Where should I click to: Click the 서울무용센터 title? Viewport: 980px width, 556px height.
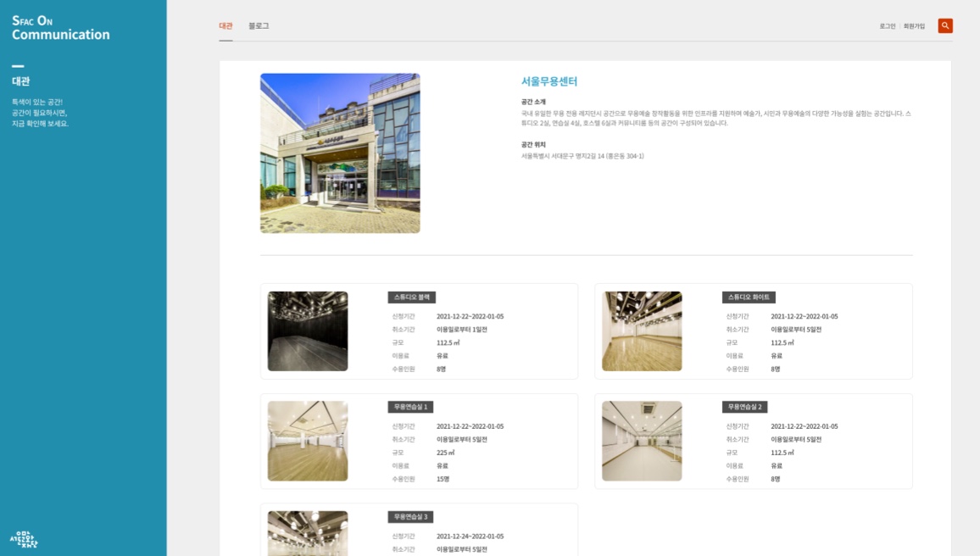click(549, 81)
